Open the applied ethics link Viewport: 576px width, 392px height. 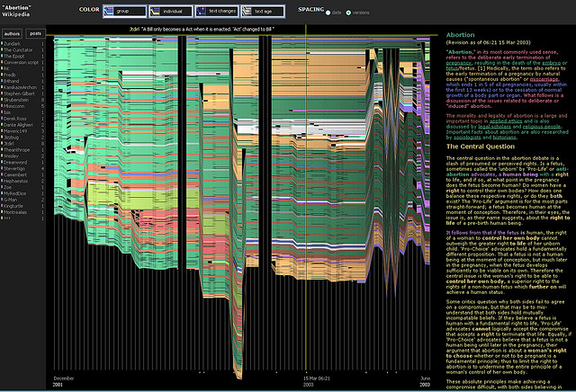click(506, 121)
